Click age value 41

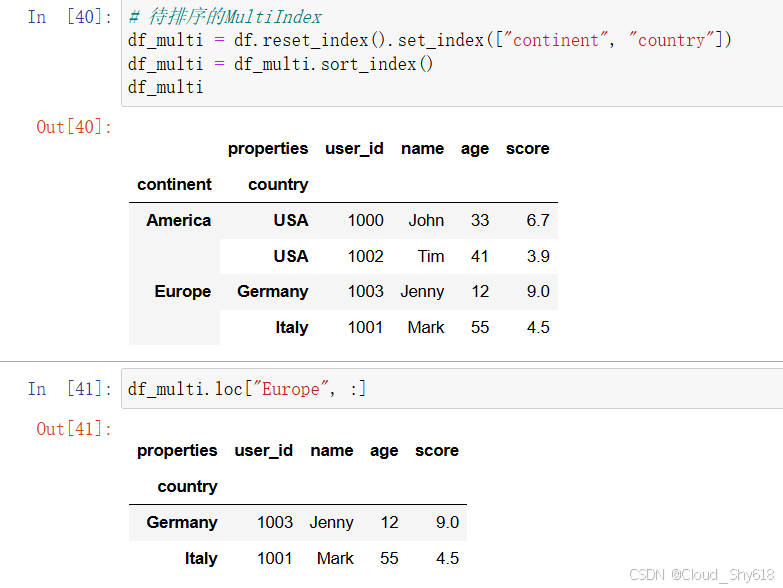tap(480, 256)
